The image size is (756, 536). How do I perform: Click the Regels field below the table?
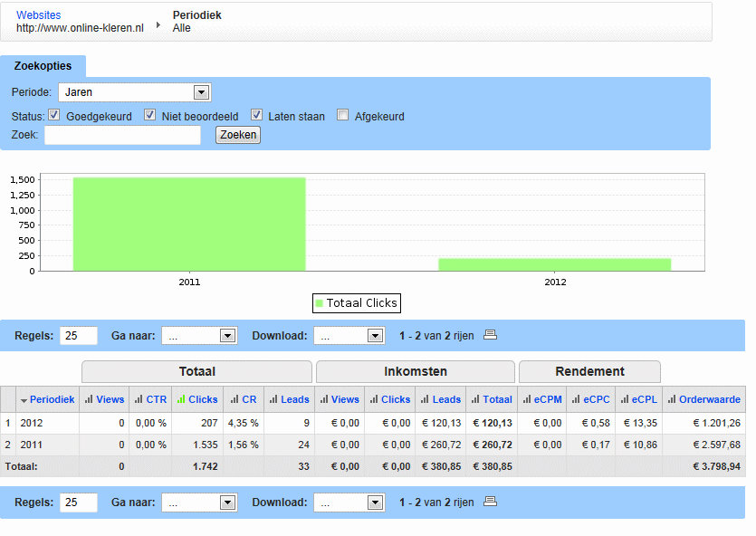tap(78, 502)
